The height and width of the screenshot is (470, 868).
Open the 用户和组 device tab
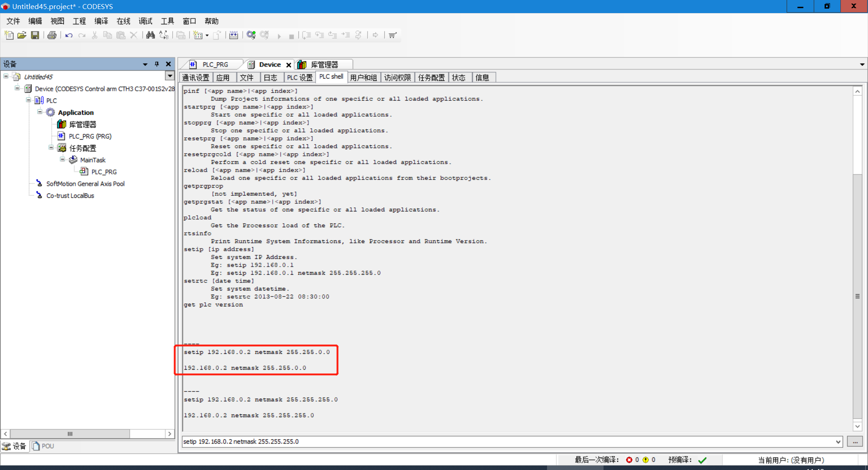(x=363, y=78)
